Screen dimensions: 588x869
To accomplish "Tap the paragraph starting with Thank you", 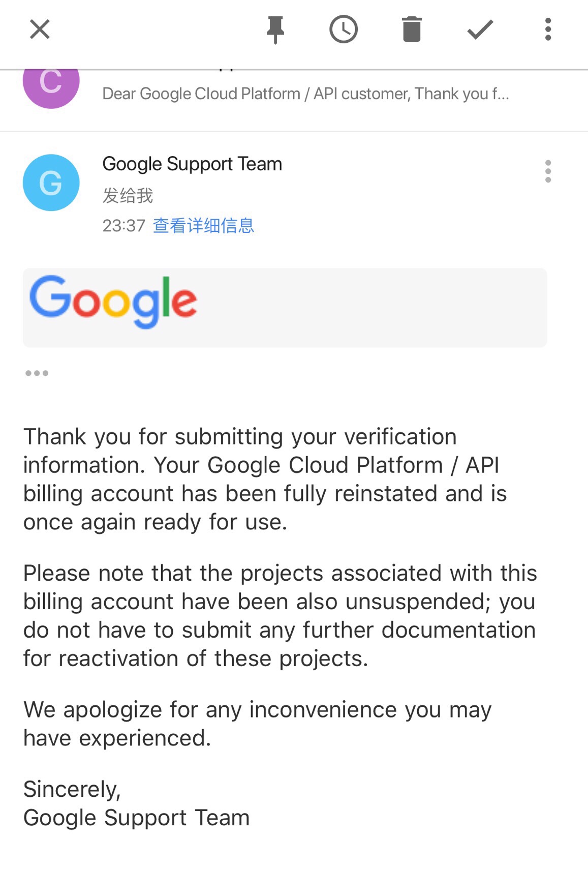I will pos(264,479).
